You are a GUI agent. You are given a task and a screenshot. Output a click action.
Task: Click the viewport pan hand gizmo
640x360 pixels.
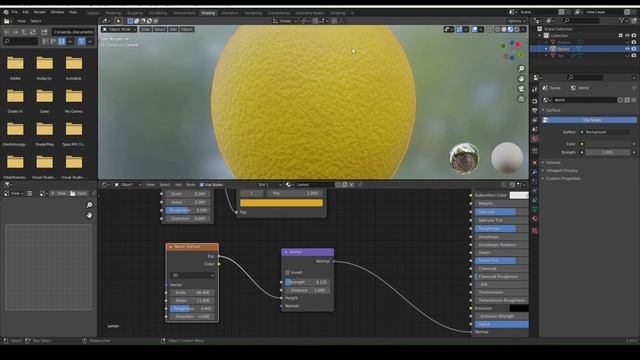pyautogui.click(x=521, y=78)
